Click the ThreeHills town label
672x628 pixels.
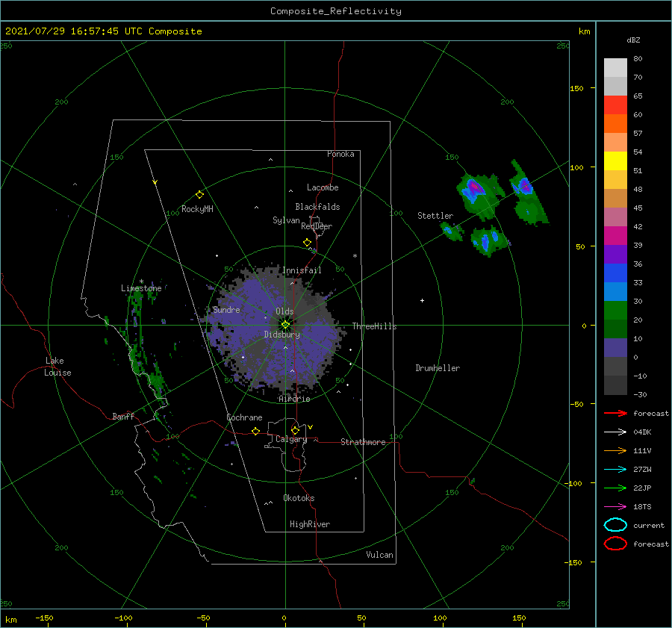pyautogui.click(x=374, y=326)
